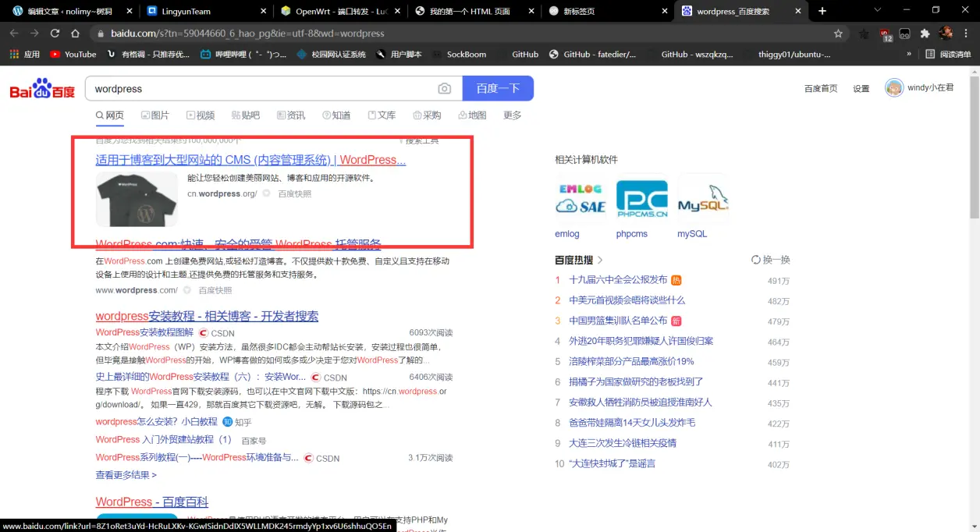Select 图片 search category

[x=154, y=115]
